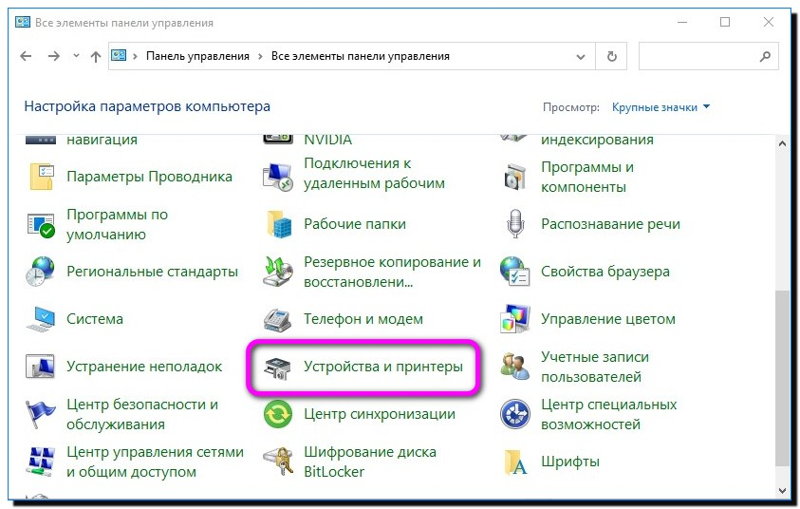
Task: Click Резервное копирование и восстановление icon
Action: pos(278,271)
